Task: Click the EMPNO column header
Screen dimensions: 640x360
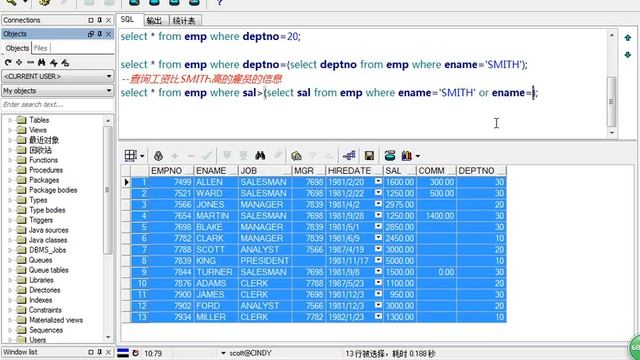Action: pyautogui.click(x=171, y=171)
